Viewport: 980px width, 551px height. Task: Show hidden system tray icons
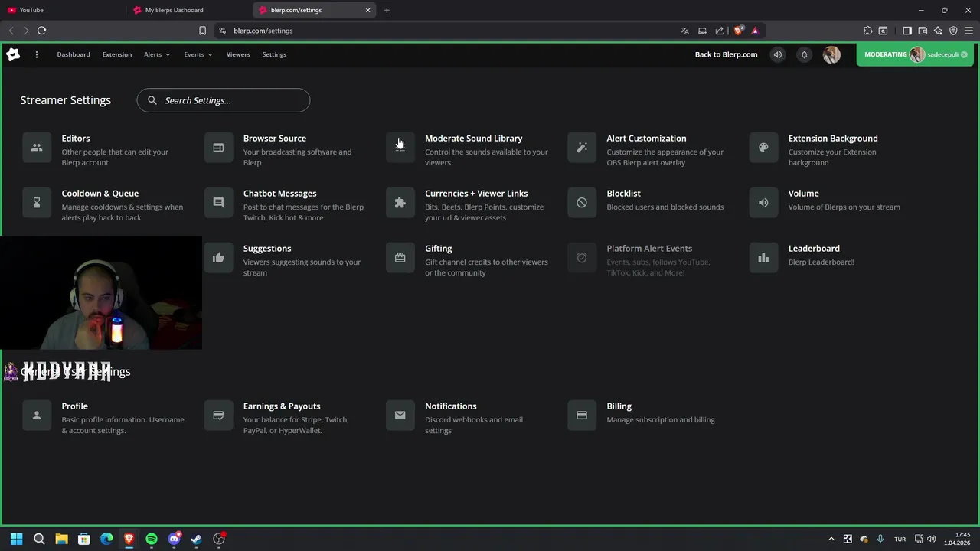831,539
